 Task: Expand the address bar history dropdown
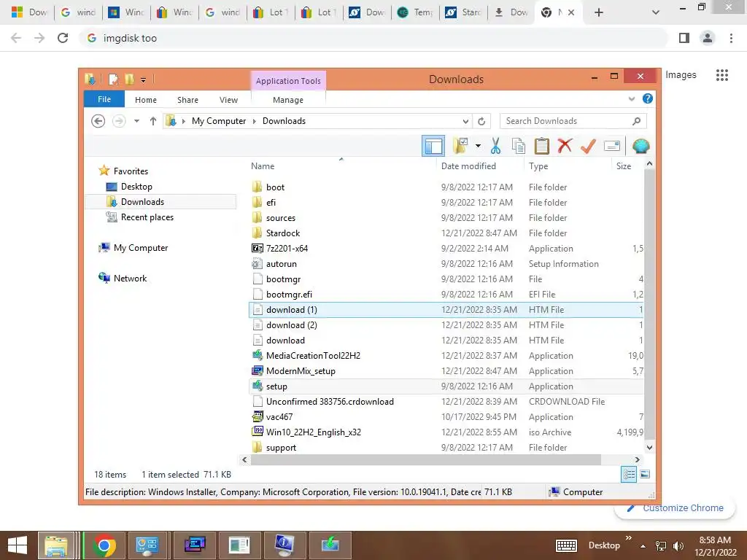pyautogui.click(x=466, y=121)
